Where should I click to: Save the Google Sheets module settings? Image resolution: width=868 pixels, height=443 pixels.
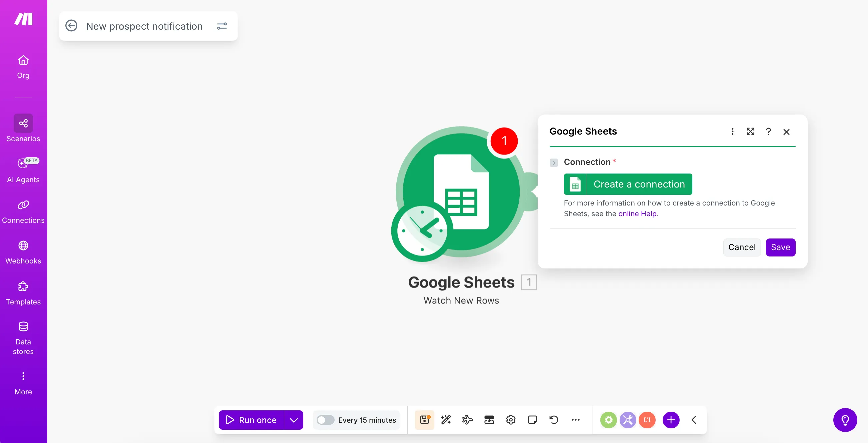[x=780, y=247]
